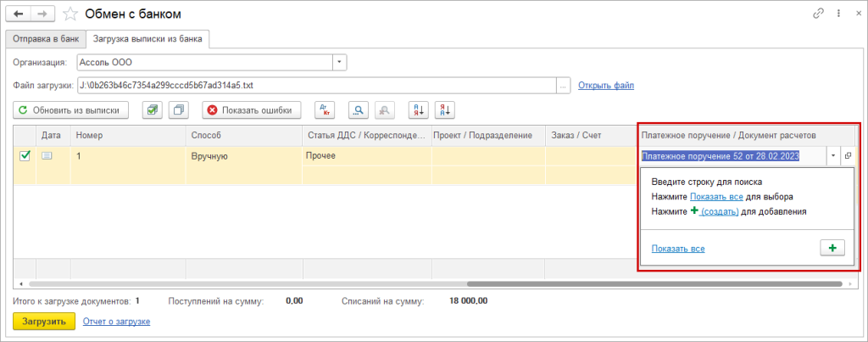868x342 pixels.
Task: Click the green plus create button
Action: tap(832, 248)
